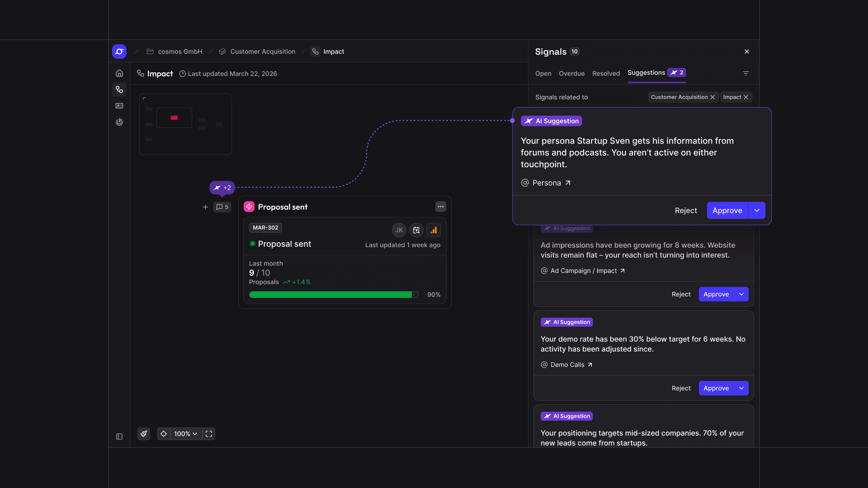Open the Demo Calls link
868x488 pixels.
[x=567, y=365]
